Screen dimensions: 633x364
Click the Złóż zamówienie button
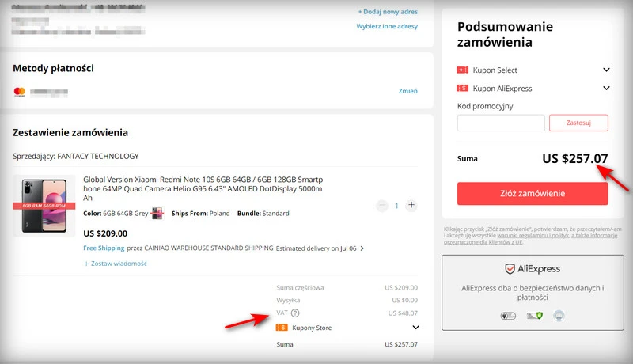click(533, 194)
